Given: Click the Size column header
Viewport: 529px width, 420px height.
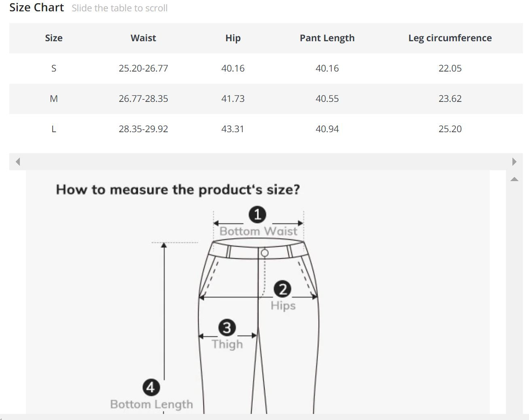Looking at the screenshot, I should point(53,38).
